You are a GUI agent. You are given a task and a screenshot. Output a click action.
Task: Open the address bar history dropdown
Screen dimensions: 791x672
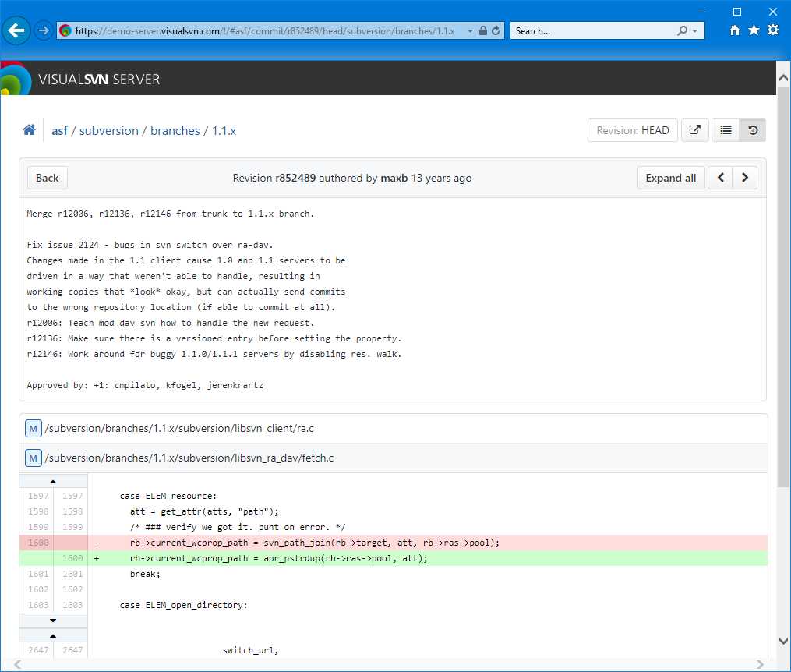[470, 30]
